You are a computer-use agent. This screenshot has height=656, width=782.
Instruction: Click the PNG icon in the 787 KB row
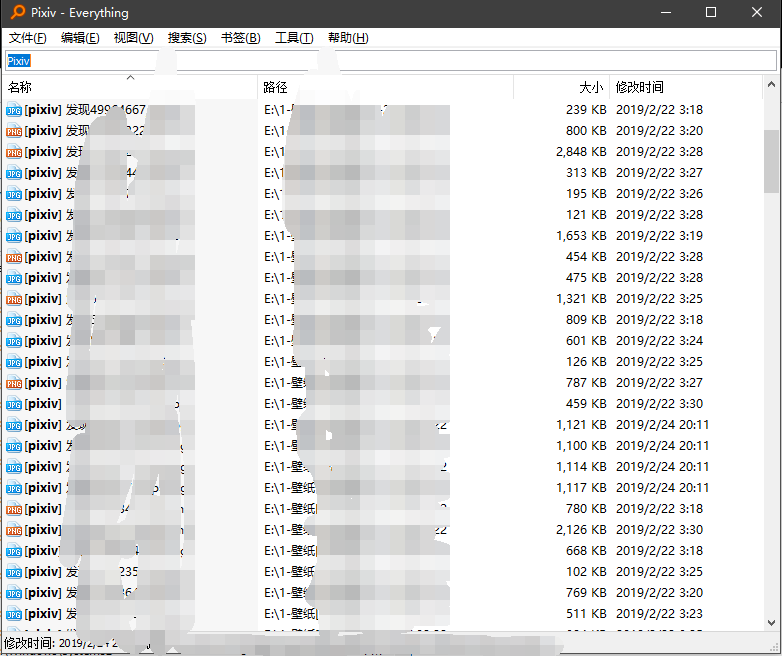pyautogui.click(x=14, y=383)
